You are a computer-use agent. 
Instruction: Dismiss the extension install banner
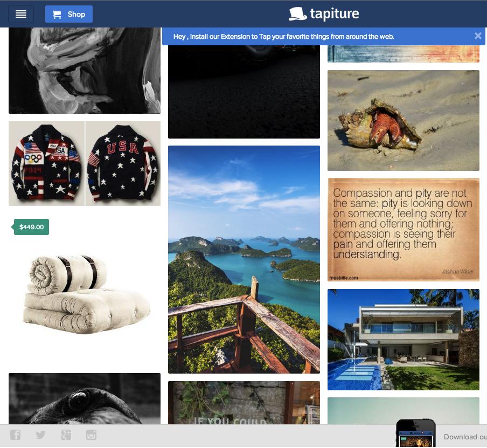[x=478, y=36]
